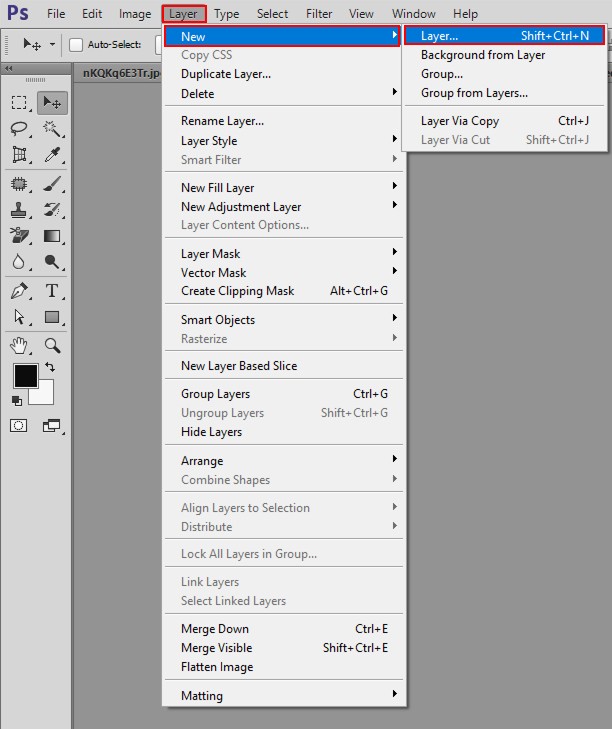
Task: Open the File menu
Action: coord(56,14)
